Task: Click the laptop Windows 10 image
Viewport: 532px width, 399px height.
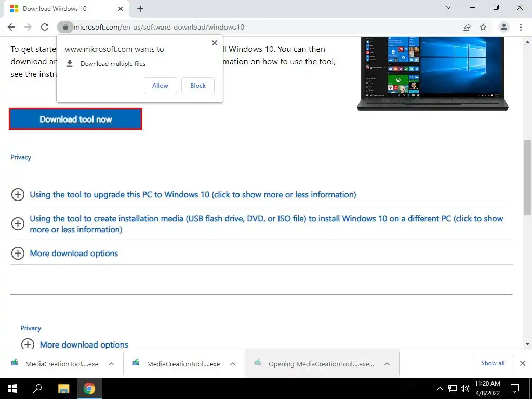Action: click(433, 74)
